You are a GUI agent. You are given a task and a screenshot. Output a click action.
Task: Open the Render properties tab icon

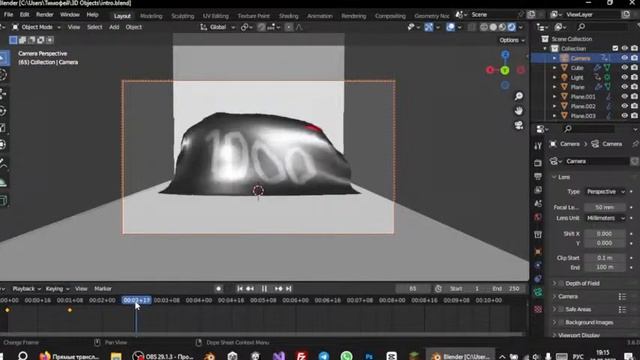[538, 163]
